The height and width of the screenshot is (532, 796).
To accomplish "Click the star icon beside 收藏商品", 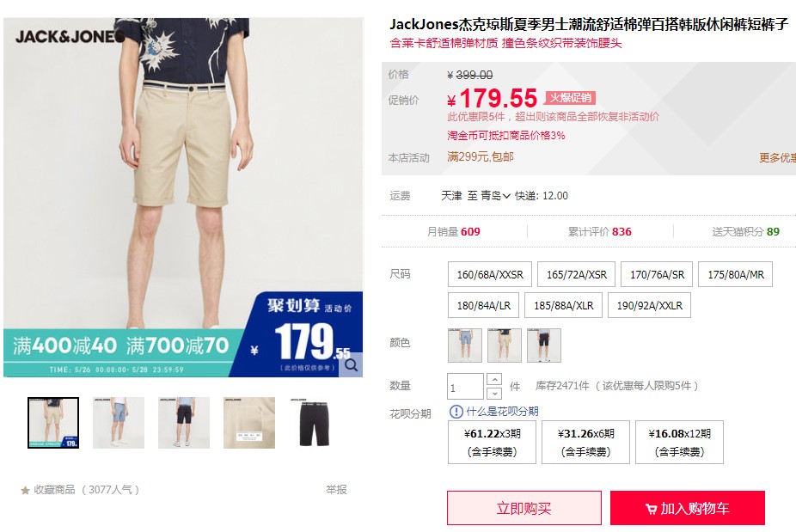I will (x=25, y=491).
